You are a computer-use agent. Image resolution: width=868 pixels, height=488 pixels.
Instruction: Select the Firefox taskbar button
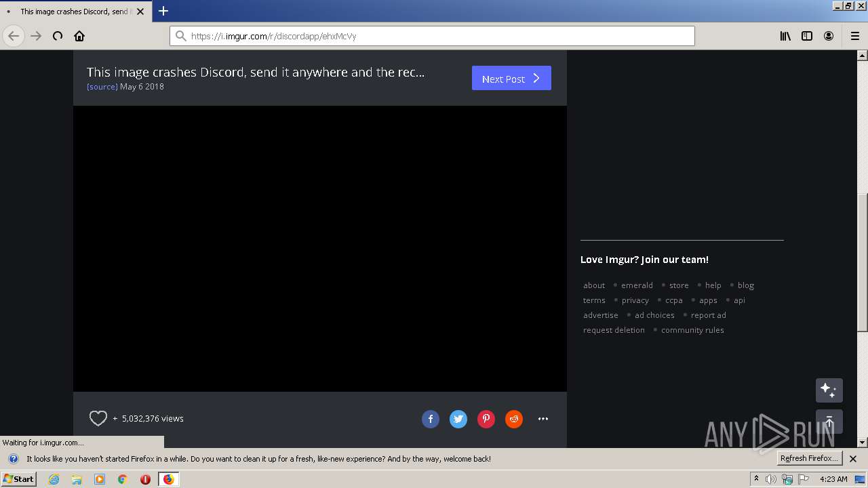(168, 479)
